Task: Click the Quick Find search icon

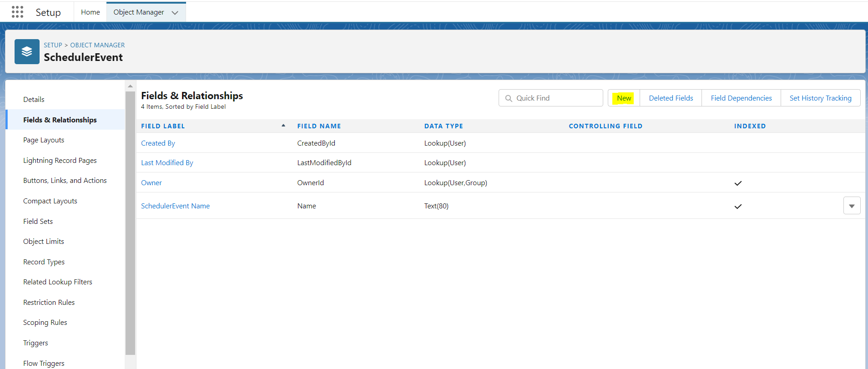Action: point(509,98)
